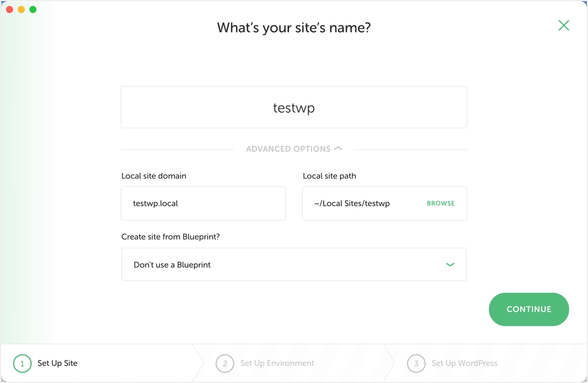
Task: Click the ADVANCED OPTIONS label text
Action: click(x=288, y=149)
